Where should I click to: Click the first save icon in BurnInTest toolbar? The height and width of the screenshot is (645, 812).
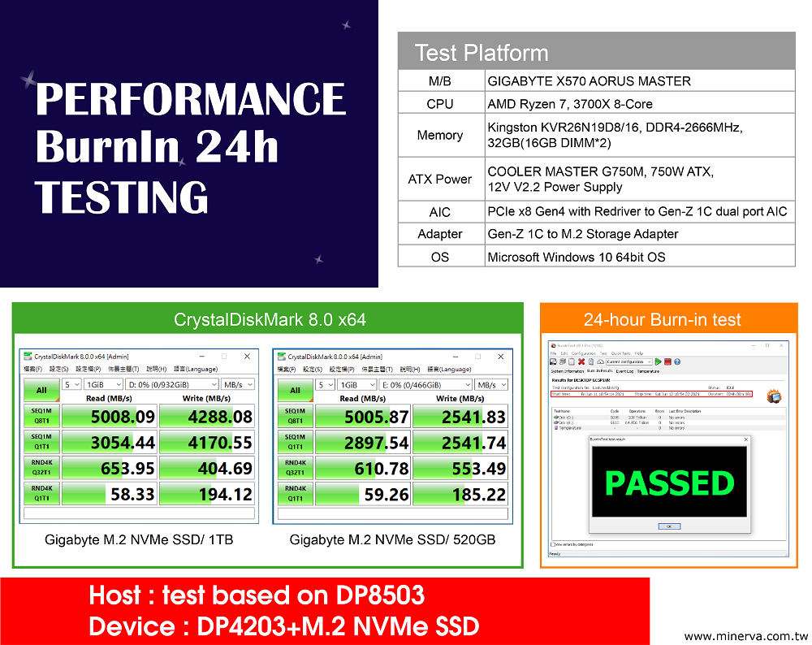point(553,361)
